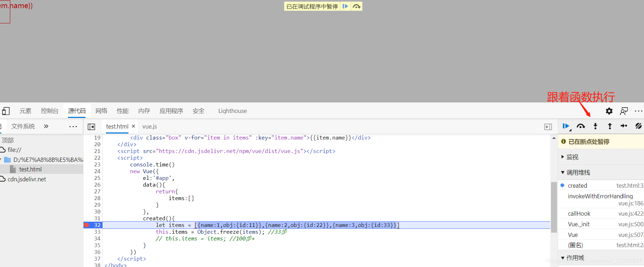
Task: Toggle breakpoint on line 32
Action: [87, 225]
